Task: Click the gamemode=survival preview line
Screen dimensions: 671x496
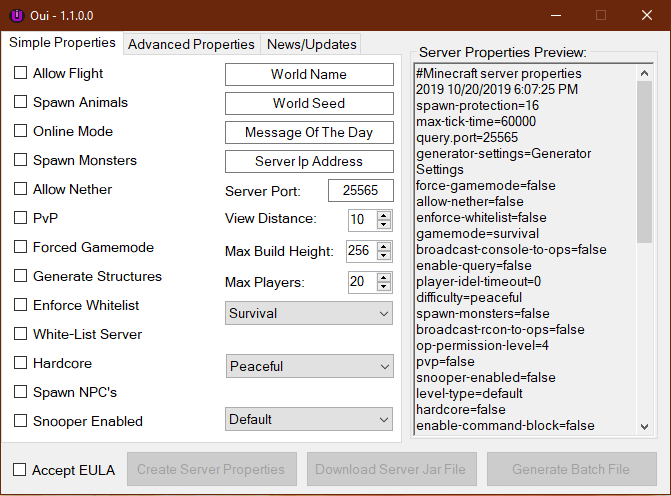Action: coord(477,234)
